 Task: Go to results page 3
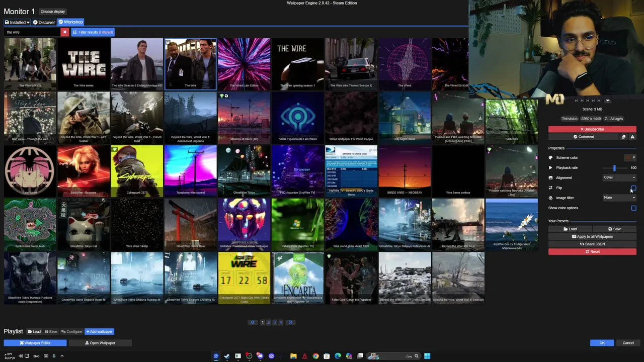tap(274, 322)
